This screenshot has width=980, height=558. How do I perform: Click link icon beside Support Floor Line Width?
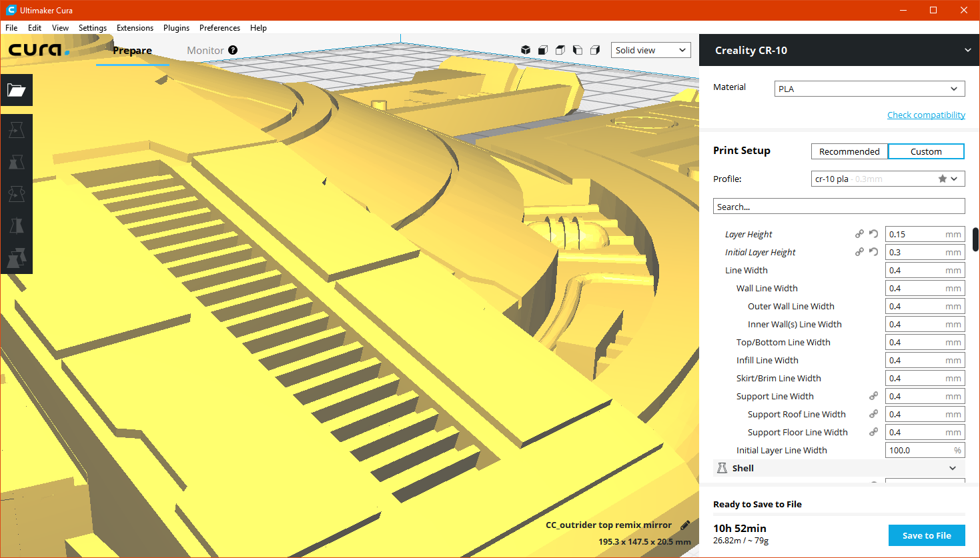[x=873, y=432]
